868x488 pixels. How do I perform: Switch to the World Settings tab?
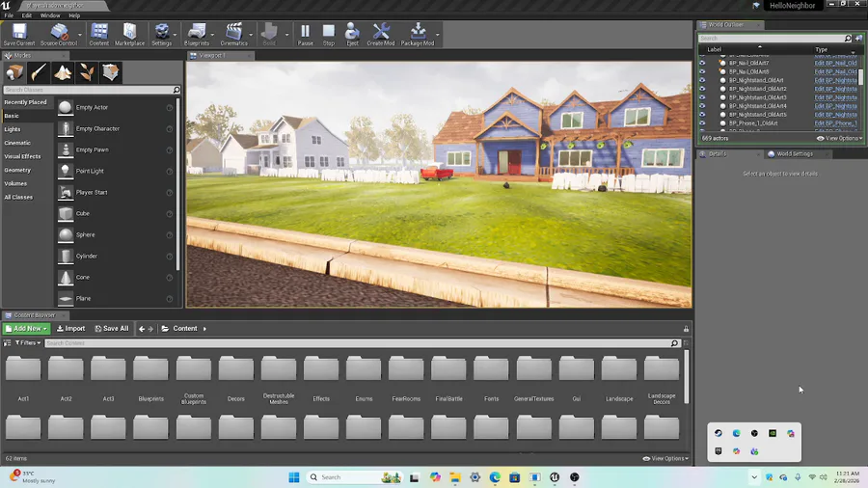(795, 153)
